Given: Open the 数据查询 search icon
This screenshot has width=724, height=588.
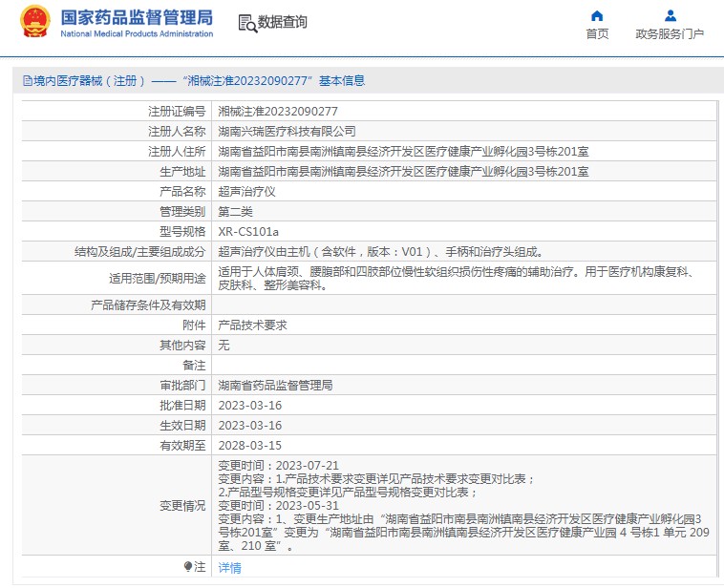Looking at the screenshot, I should pyautogui.click(x=247, y=23).
